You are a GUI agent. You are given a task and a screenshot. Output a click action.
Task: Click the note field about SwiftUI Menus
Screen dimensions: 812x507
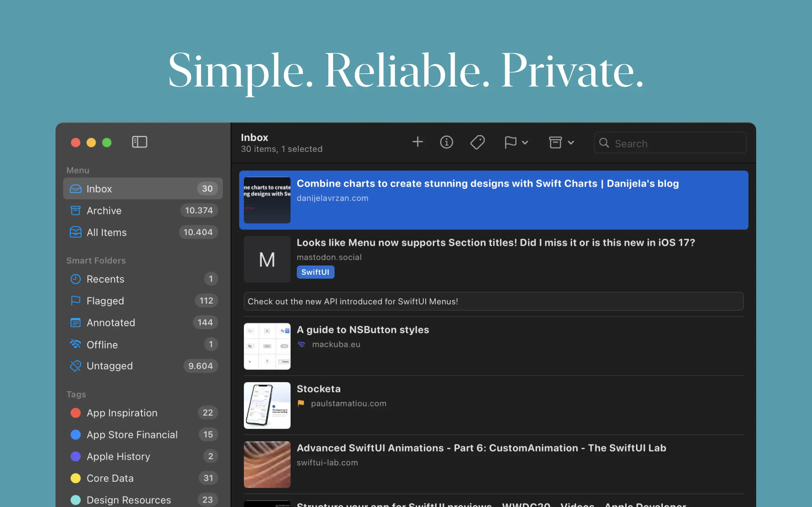pos(493,301)
